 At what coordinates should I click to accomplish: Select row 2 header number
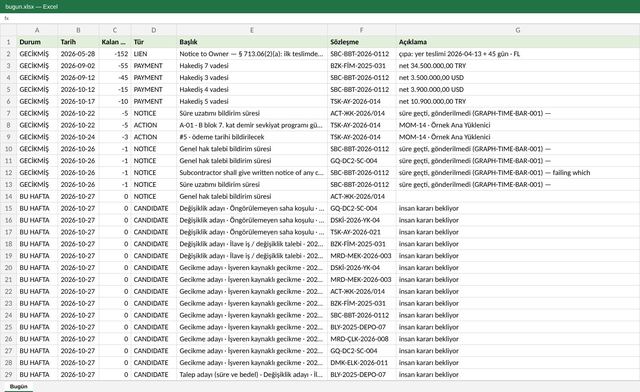click(8, 54)
